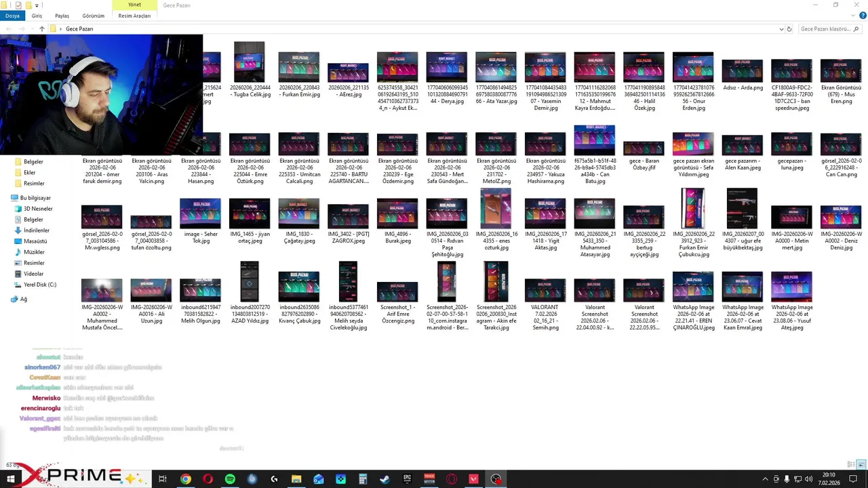The width and height of the screenshot is (868, 488).
Task: Click the taskbar clock showing 20:10
Action: tap(829, 479)
